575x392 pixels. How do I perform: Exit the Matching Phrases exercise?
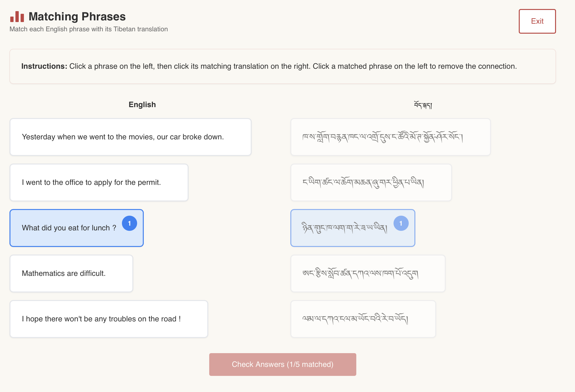tap(537, 21)
